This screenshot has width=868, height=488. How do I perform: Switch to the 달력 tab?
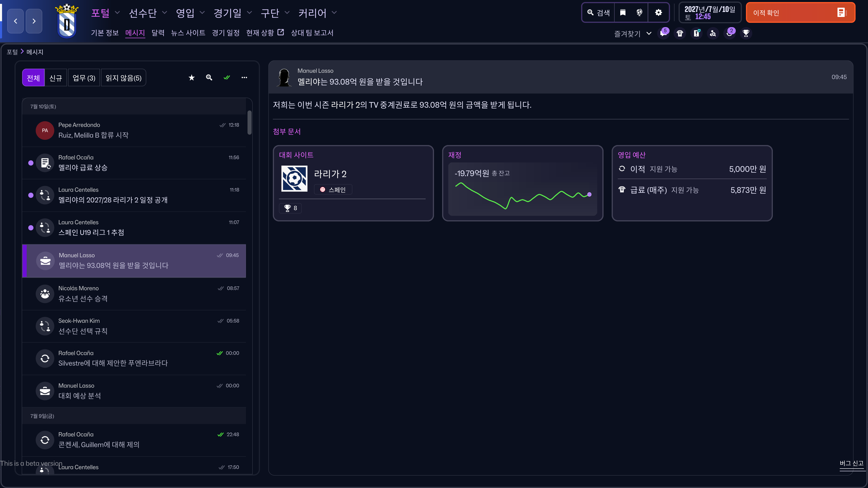[x=158, y=33]
